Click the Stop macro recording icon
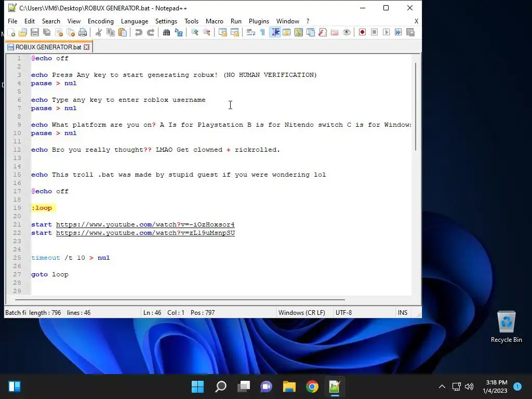 click(374, 32)
